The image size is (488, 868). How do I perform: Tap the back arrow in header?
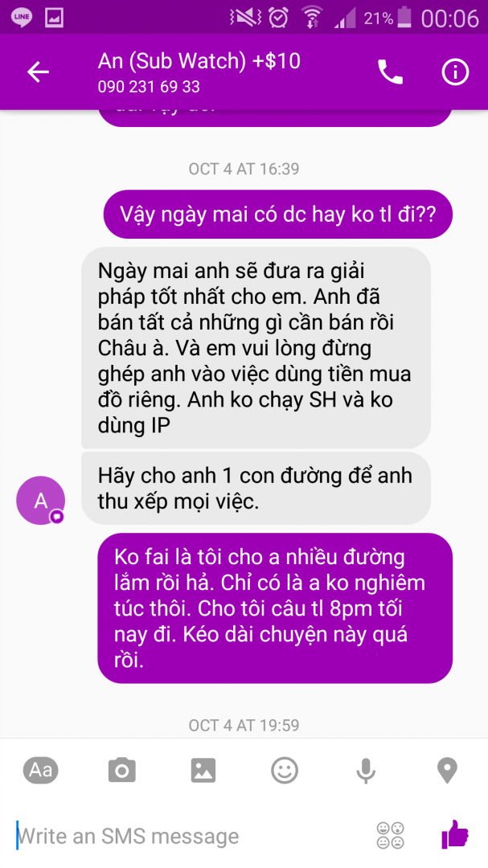39,72
